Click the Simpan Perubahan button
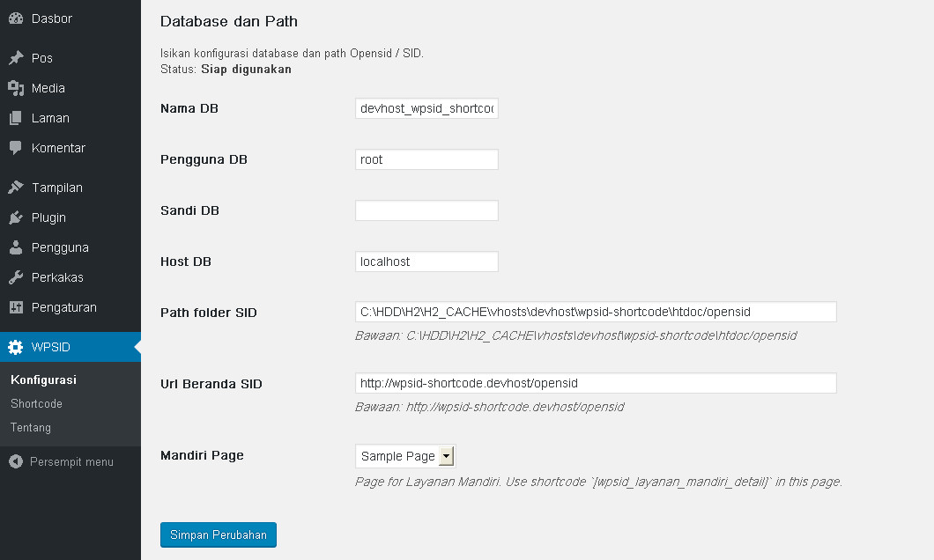Image resolution: width=934 pixels, height=560 pixels. coord(218,534)
